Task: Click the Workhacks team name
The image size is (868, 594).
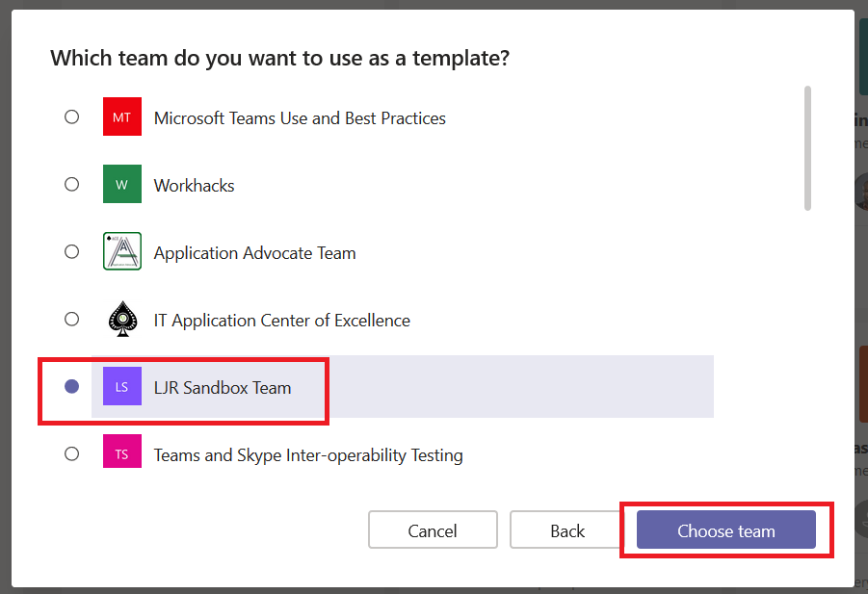Action: coord(195,185)
